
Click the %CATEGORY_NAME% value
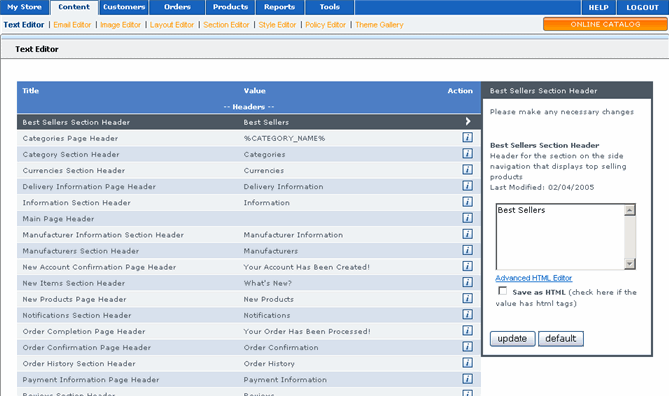(284, 138)
